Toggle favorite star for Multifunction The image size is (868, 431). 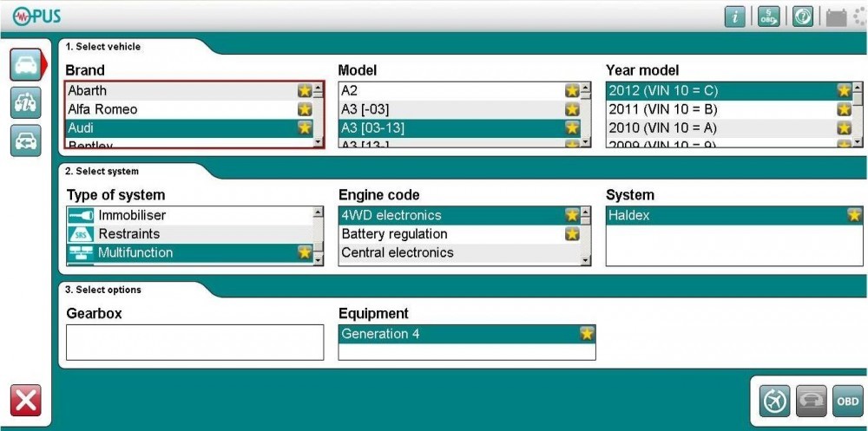tap(305, 253)
